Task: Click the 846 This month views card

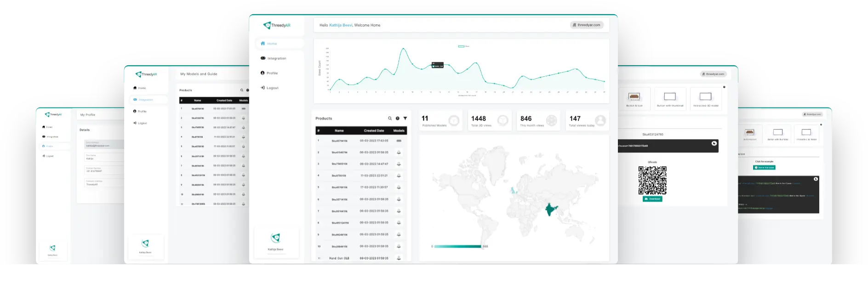Action: 538,120
